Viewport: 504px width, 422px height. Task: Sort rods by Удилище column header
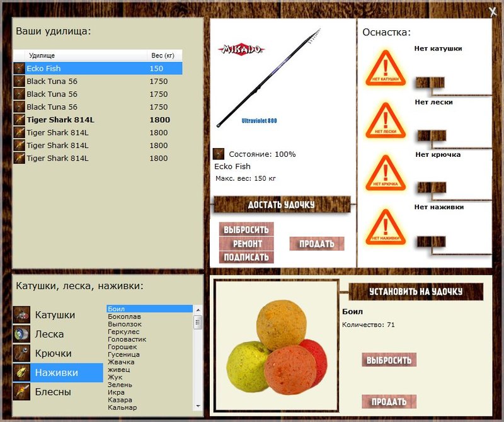[x=86, y=55]
